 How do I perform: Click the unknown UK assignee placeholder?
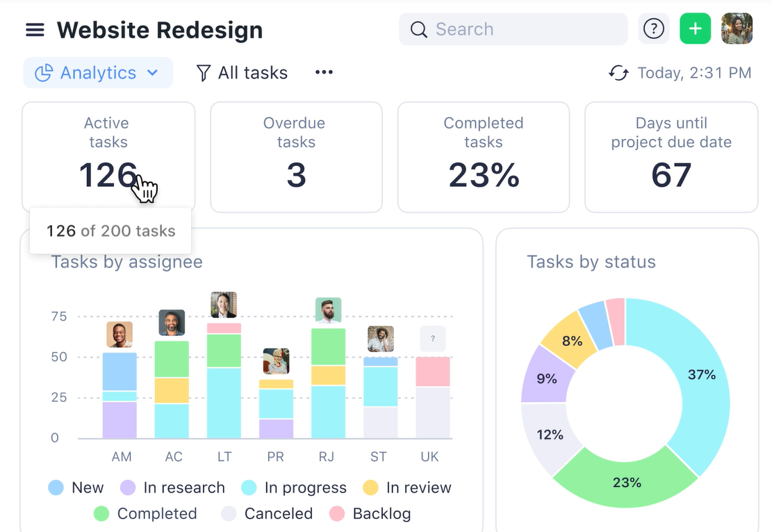click(432, 339)
